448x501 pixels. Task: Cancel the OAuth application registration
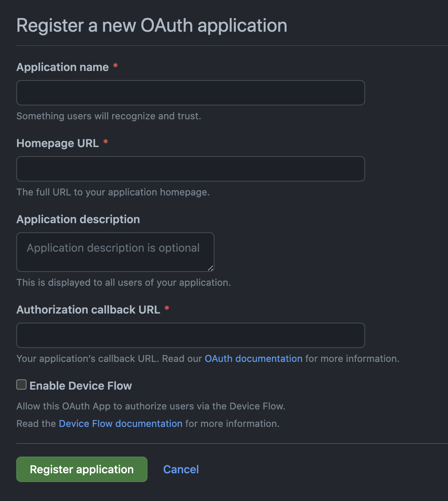[181, 469]
